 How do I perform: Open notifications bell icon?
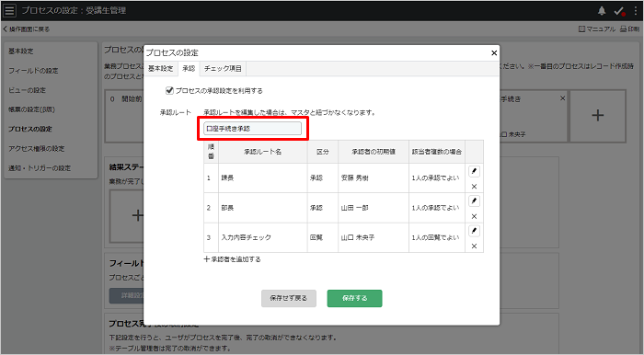coord(602,11)
